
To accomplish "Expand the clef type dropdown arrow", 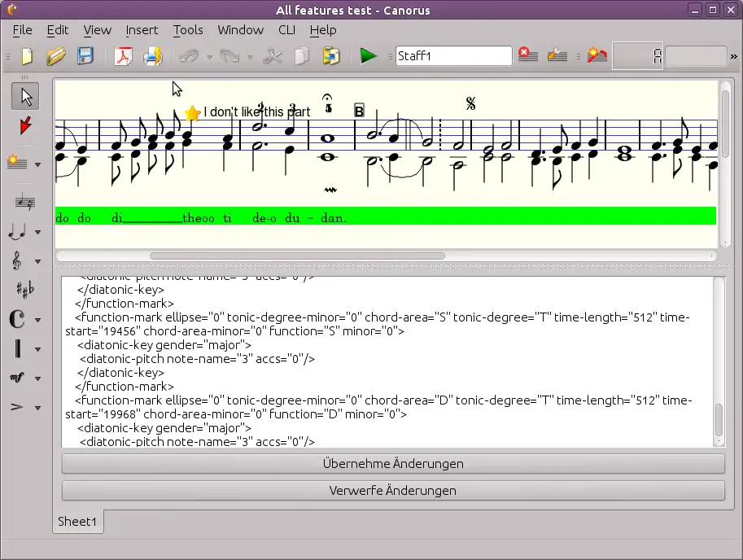I will click(x=38, y=262).
